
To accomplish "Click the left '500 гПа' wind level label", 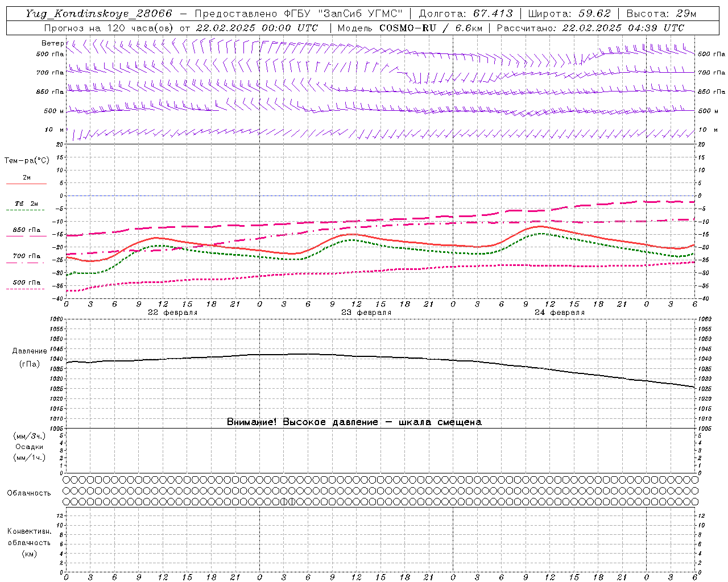I will tap(50, 55).
